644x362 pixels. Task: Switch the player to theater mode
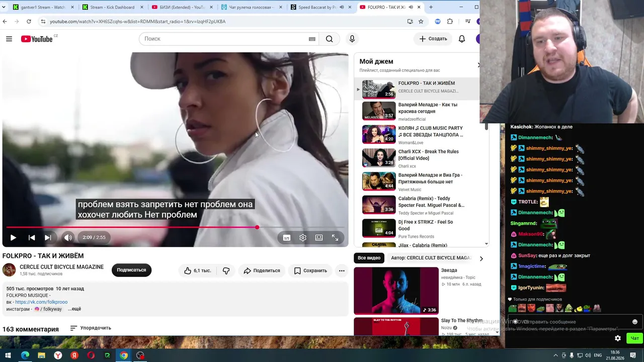coord(319,238)
